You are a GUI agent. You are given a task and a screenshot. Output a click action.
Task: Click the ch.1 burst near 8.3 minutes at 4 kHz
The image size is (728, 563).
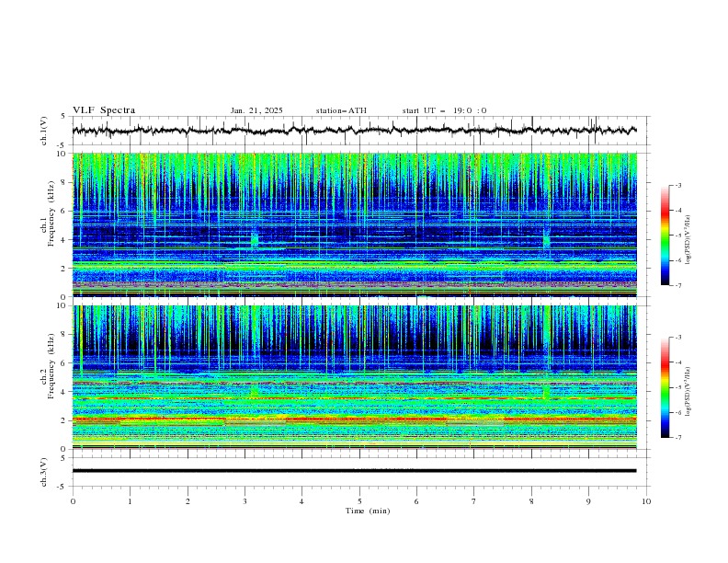pyautogui.click(x=547, y=240)
